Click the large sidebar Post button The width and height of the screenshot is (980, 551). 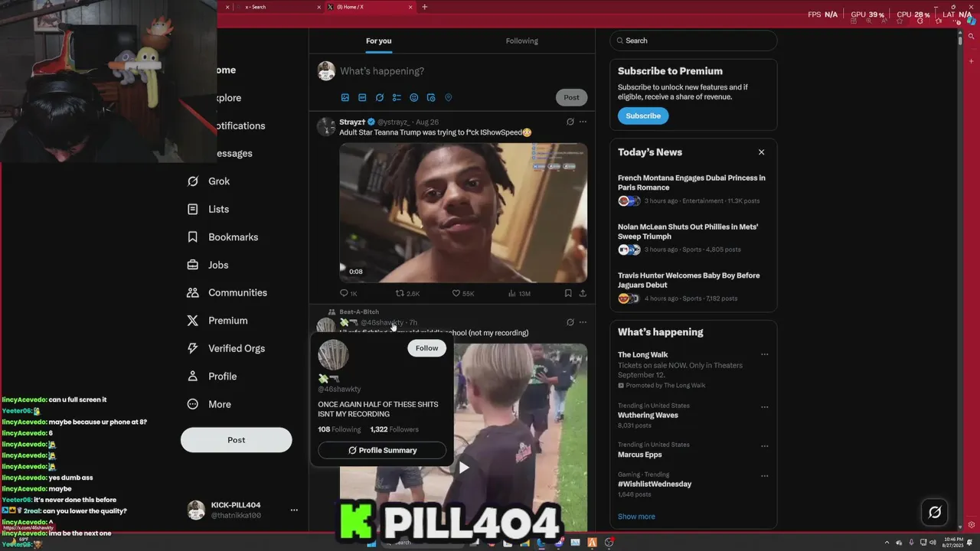236,440
